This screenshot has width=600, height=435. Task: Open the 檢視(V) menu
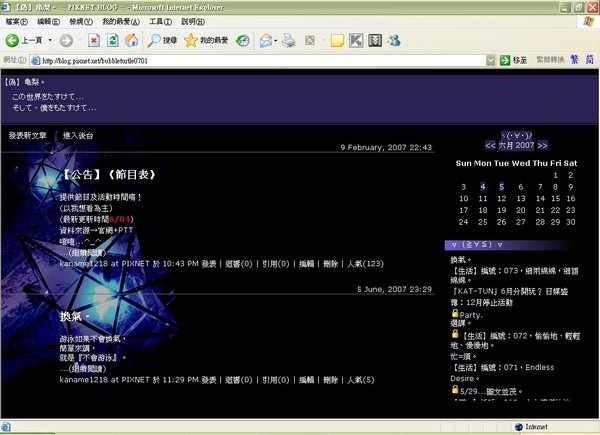81,22
